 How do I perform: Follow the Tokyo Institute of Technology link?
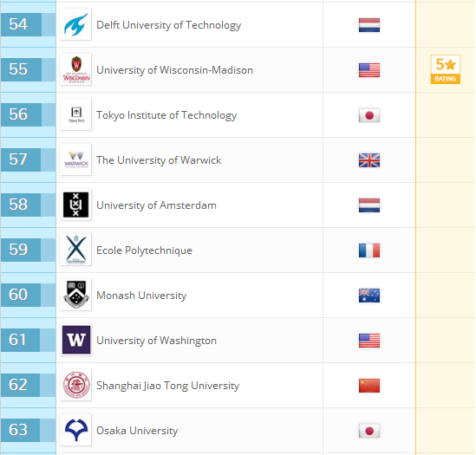pos(166,115)
